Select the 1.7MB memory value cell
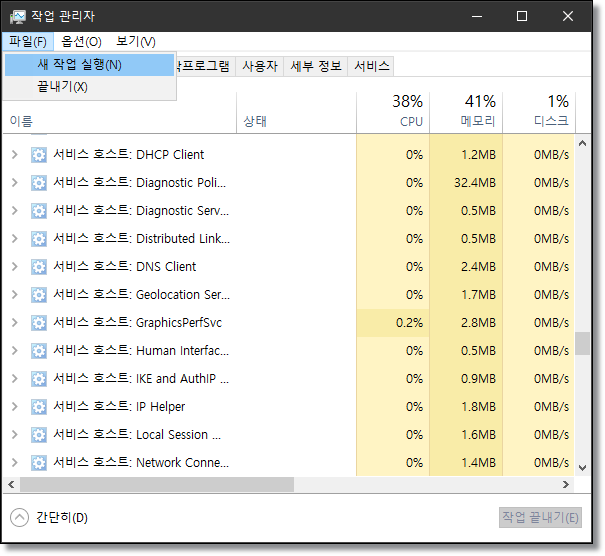This screenshot has height=556, width=605. [466, 295]
